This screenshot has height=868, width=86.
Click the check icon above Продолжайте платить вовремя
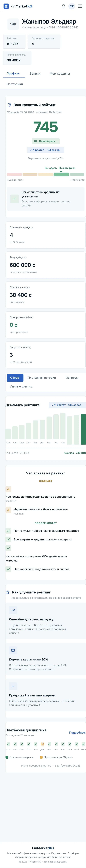coord(13,686)
